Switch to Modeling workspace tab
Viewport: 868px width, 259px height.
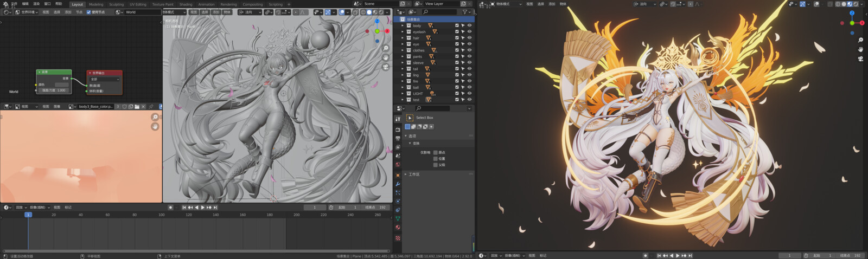[96, 4]
